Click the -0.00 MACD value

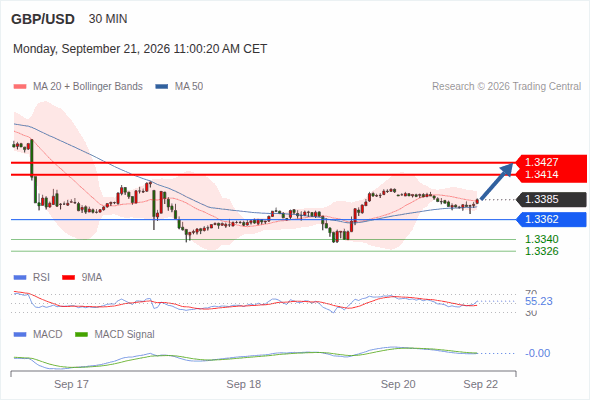tap(538, 353)
